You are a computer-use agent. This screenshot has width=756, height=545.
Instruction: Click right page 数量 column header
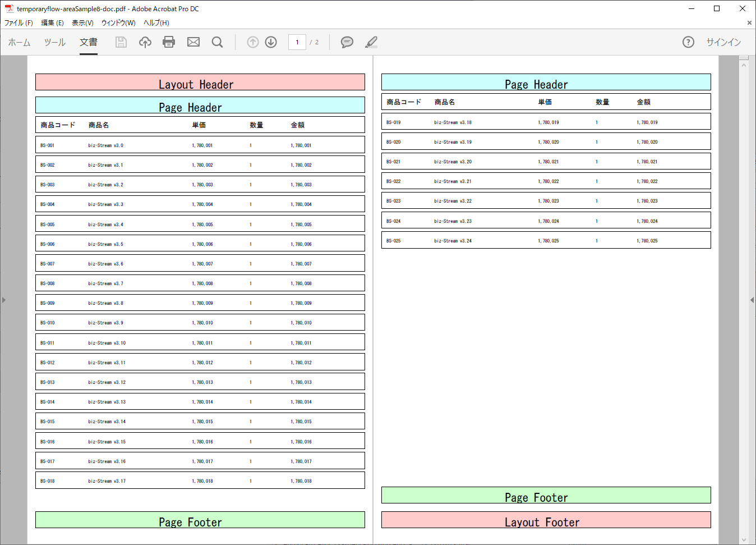pos(602,102)
